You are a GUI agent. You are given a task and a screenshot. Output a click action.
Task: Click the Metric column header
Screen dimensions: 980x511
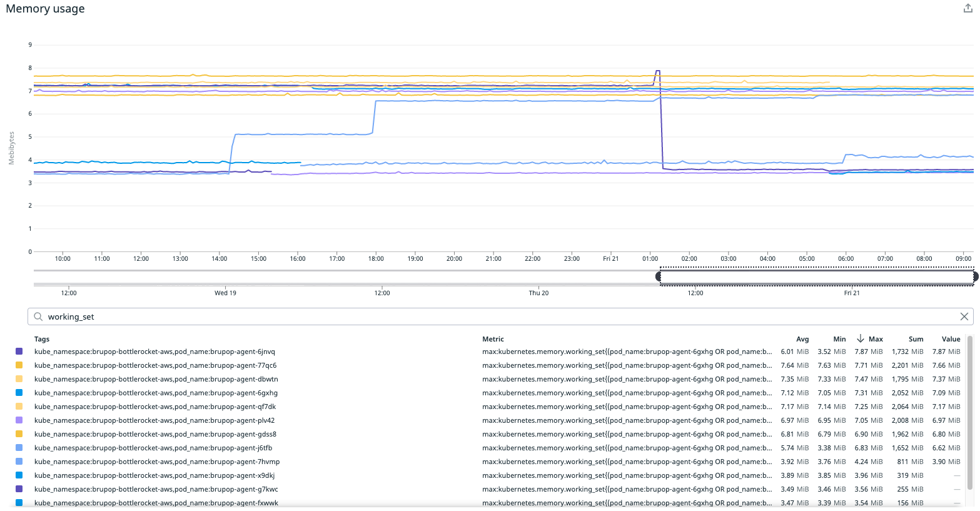[493, 339]
